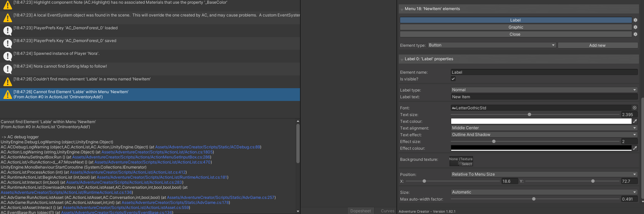
Task: Click the warning icon of the EventSystem log
Action: [x=7, y=17]
